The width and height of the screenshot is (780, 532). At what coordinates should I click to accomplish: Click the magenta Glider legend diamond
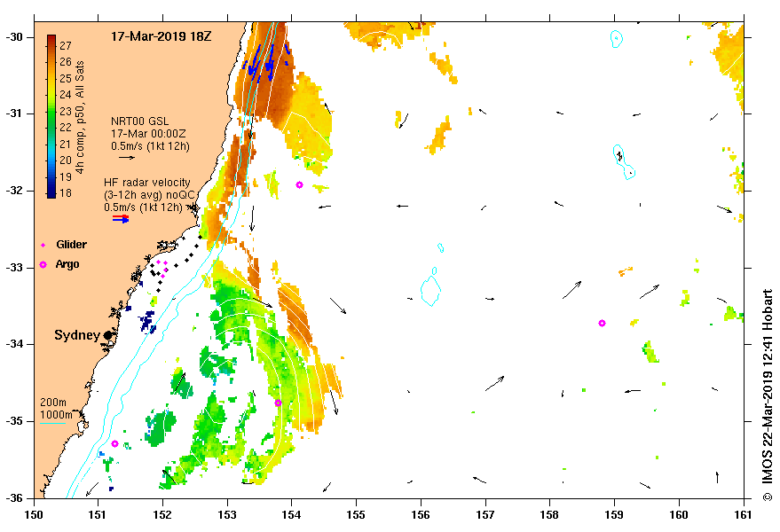coord(43,245)
